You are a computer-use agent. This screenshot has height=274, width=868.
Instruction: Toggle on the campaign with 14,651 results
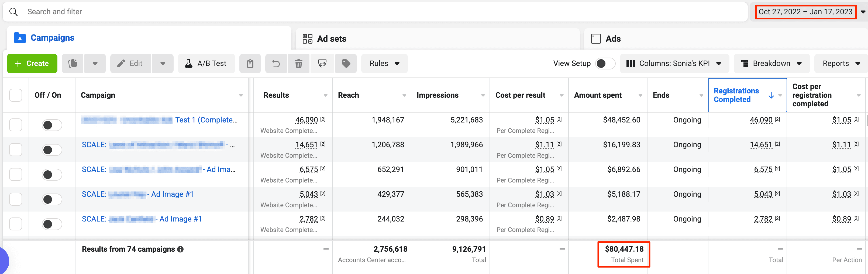pos(52,150)
